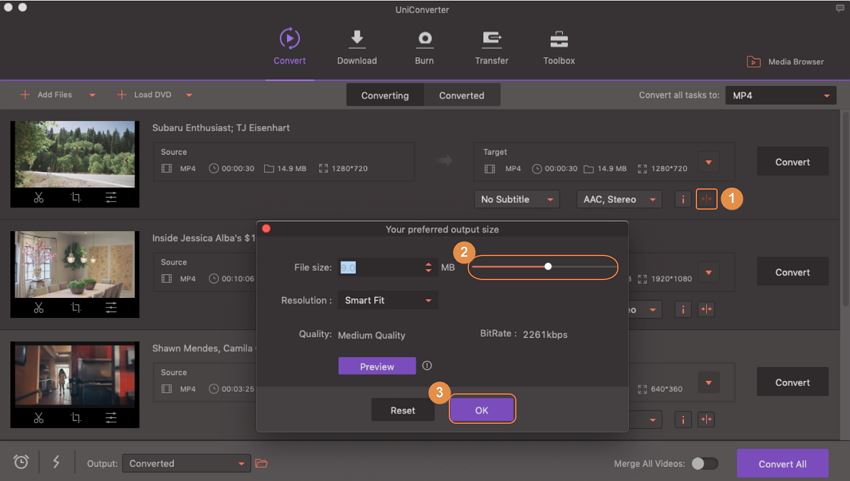Viewport: 850px width, 481px height.
Task: Click the File size stepper arrows
Action: (x=428, y=267)
